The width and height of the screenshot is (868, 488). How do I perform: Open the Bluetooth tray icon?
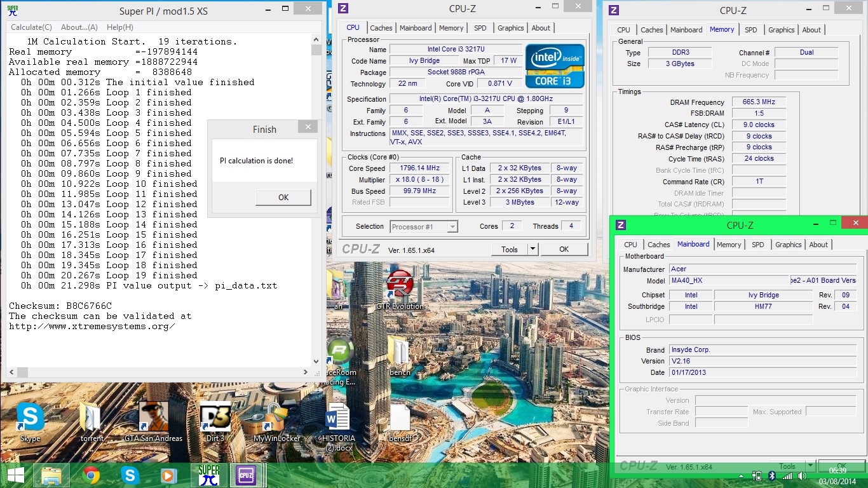(x=772, y=475)
